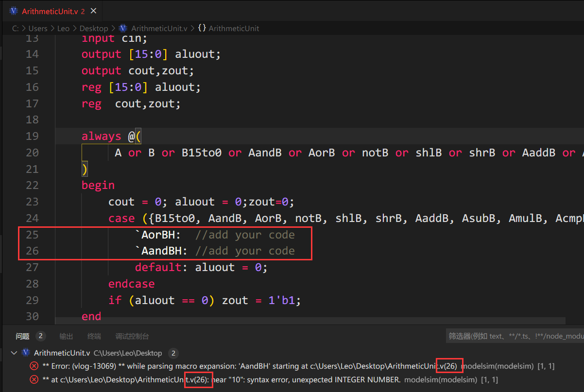The width and height of the screenshot is (584, 392).
Task: Click the ArithmeticUnit module symbol breadcrumb
Action: [234, 28]
